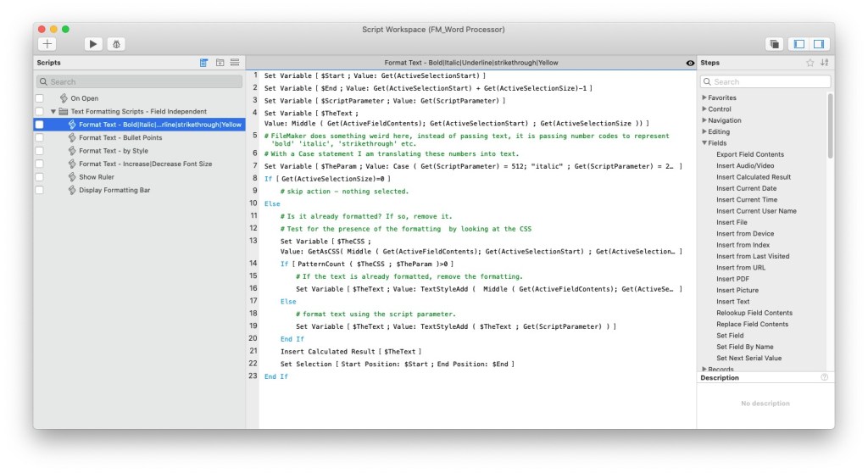The height and width of the screenshot is (473, 868).
Task: Click the sort A-Z icon in Steps header
Action: pos(825,63)
